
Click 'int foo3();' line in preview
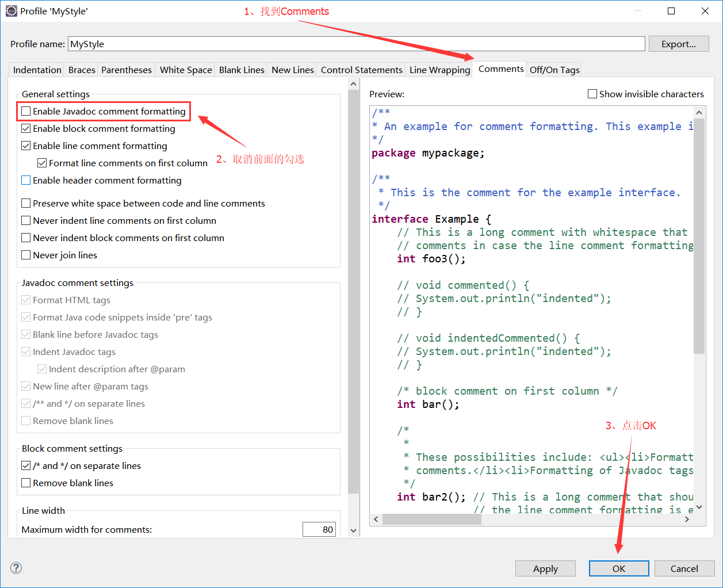click(431, 259)
